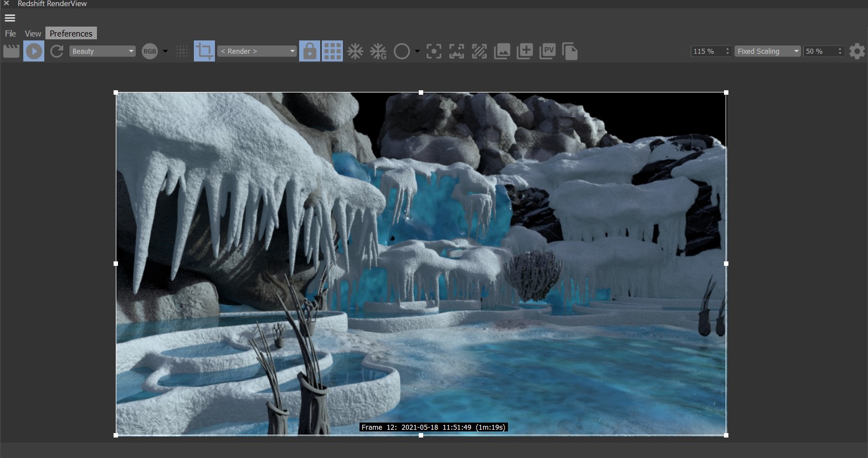Restart the current render
This screenshot has width=868, height=458.
click(x=56, y=50)
